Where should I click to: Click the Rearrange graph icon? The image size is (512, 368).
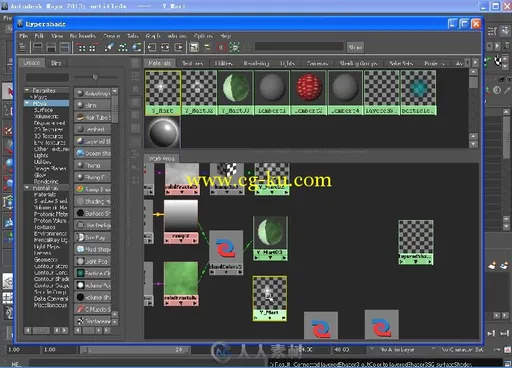pos(123,47)
